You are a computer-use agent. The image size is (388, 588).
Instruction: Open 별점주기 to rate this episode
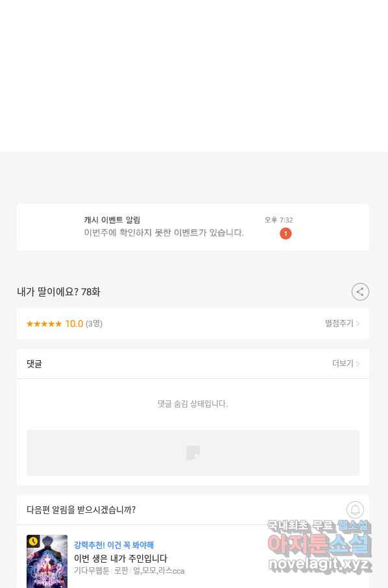(x=342, y=323)
